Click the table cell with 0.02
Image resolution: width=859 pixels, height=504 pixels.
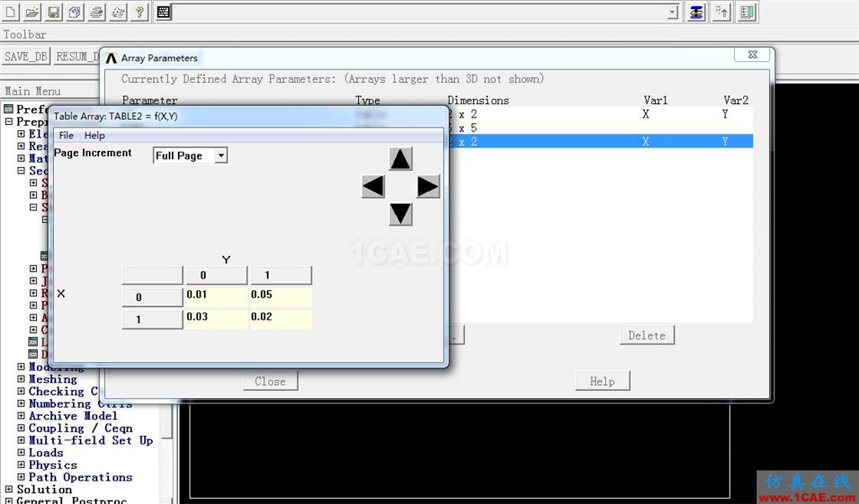pyautogui.click(x=281, y=320)
